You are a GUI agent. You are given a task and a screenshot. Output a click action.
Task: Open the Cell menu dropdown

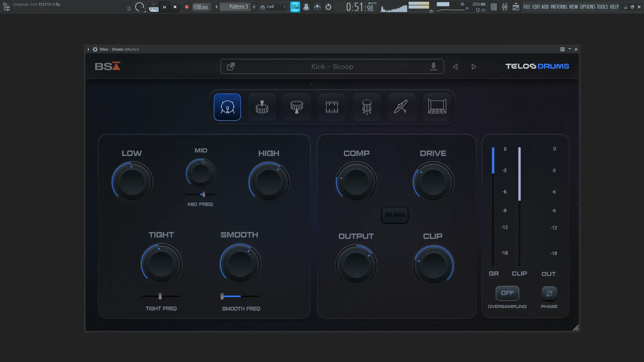pos(273,7)
